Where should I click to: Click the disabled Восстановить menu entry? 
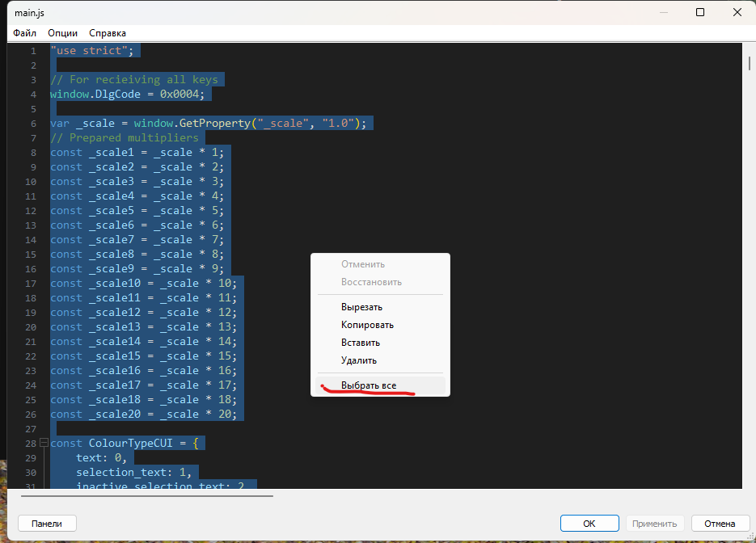(x=380, y=282)
